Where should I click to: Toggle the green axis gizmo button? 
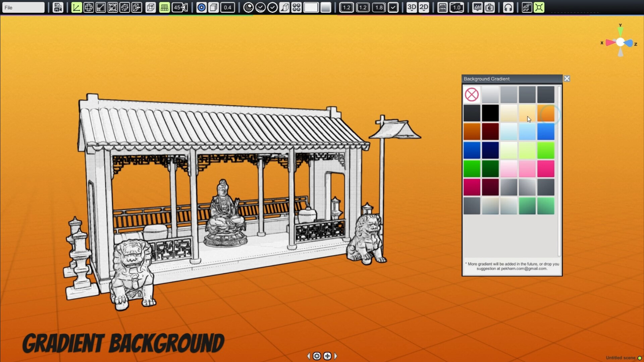pyautogui.click(x=76, y=7)
